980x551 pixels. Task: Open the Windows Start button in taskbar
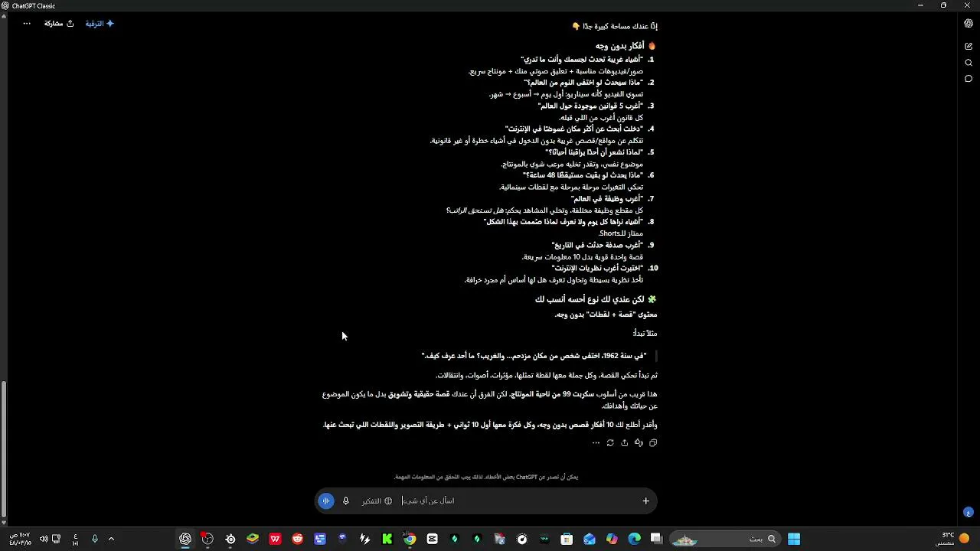[x=794, y=540]
